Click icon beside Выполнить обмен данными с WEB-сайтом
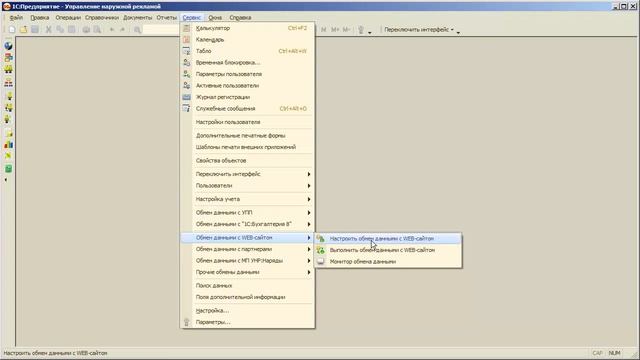Image resolution: width=640 pixels, height=360 pixels. [321, 250]
